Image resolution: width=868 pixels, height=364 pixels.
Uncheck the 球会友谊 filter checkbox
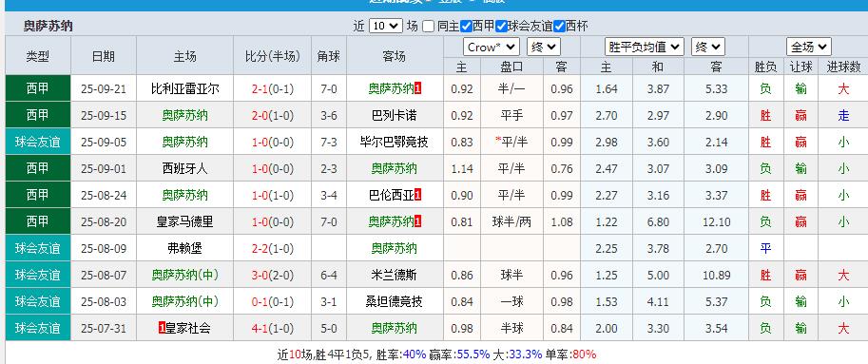(502, 26)
